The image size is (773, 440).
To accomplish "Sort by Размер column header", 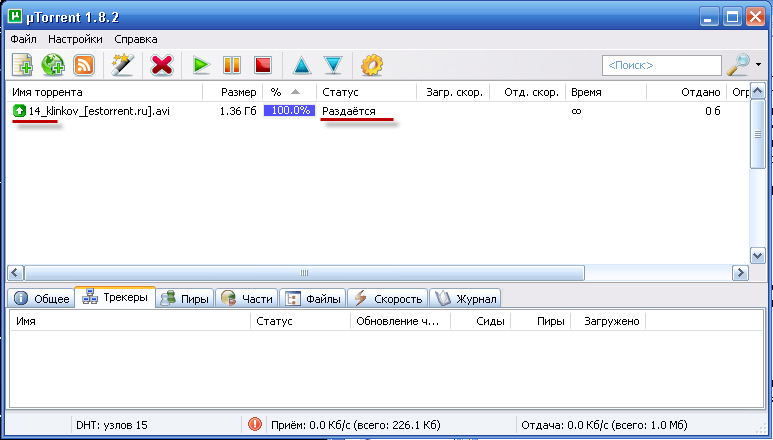I will tap(232, 92).
